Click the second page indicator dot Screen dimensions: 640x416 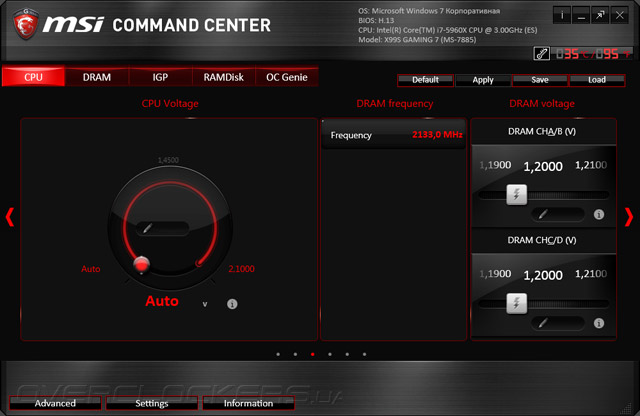pyautogui.click(x=295, y=354)
